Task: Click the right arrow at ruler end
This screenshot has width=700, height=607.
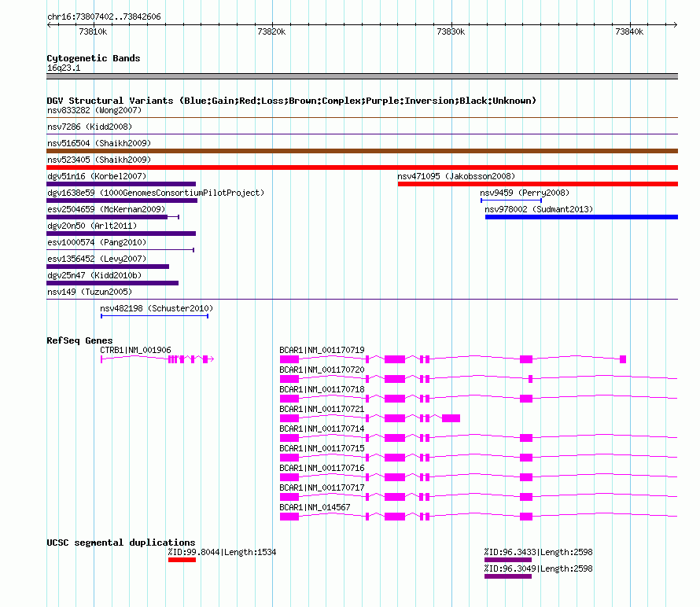Action: [x=675, y=24]
